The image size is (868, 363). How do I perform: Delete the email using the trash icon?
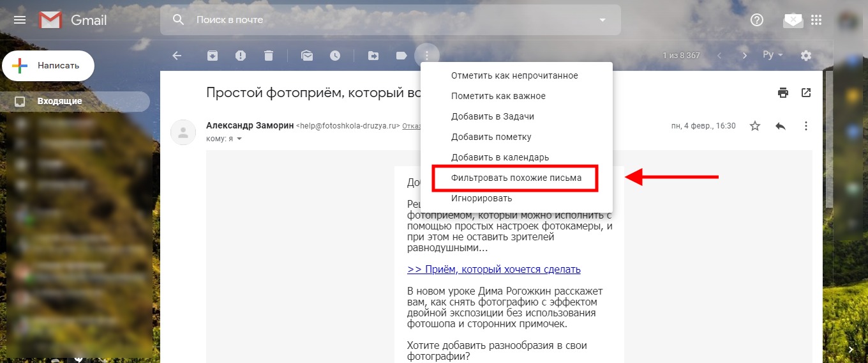tap(269, 56)
